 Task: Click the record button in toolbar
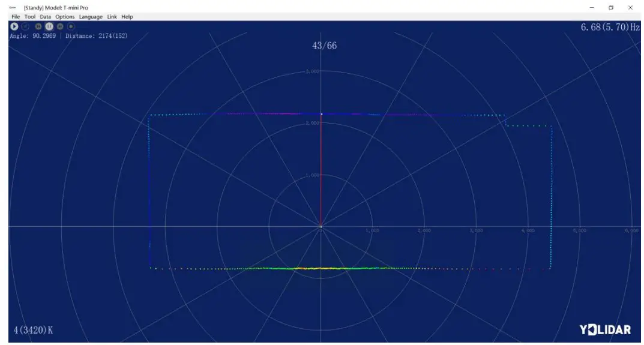(71, 26)
